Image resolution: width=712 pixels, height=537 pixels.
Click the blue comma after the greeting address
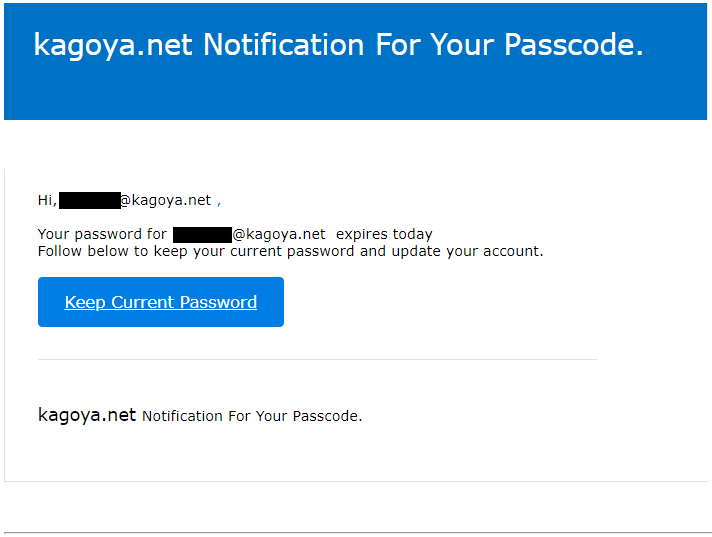pyautogui.click(x=219, y=201)
